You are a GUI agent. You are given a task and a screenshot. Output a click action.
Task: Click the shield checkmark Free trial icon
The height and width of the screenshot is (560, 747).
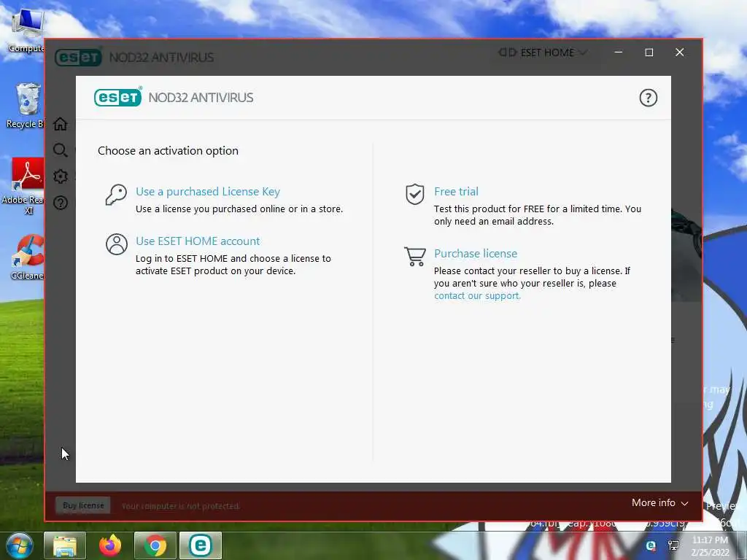pyautogui.click(x=415, y=194)
